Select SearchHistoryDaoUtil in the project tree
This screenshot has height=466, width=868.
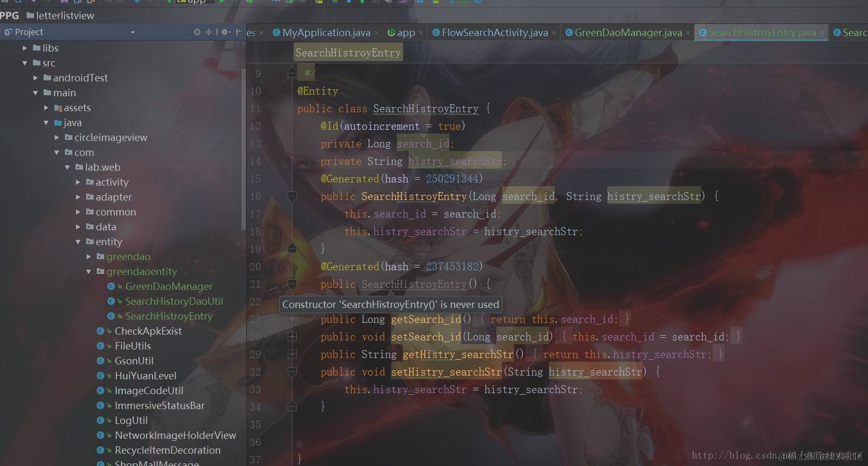click(x=174, y=301)
